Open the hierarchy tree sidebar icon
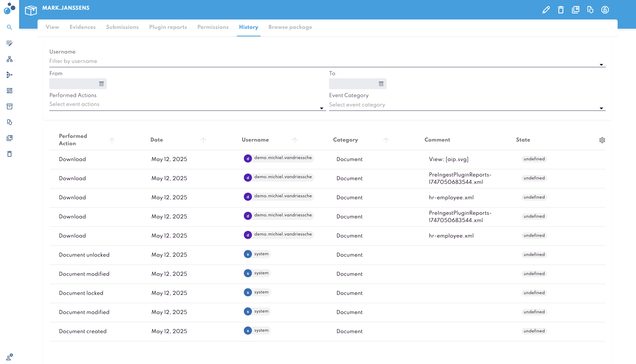 click(10, 59)
